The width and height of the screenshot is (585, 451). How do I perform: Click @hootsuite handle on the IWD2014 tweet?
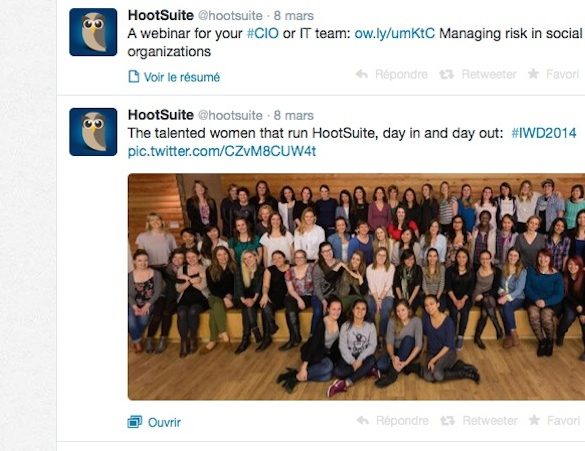[x=230, y=115]
